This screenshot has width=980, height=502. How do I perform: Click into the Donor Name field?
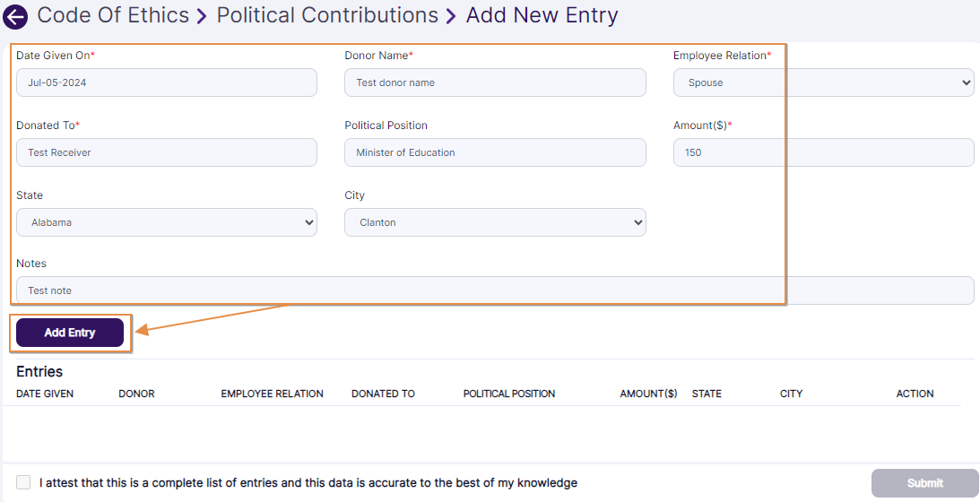click(x=495, y=82)
